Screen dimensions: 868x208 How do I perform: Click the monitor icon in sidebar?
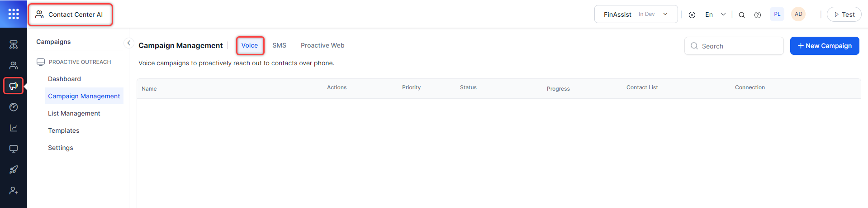coord(14,149)
